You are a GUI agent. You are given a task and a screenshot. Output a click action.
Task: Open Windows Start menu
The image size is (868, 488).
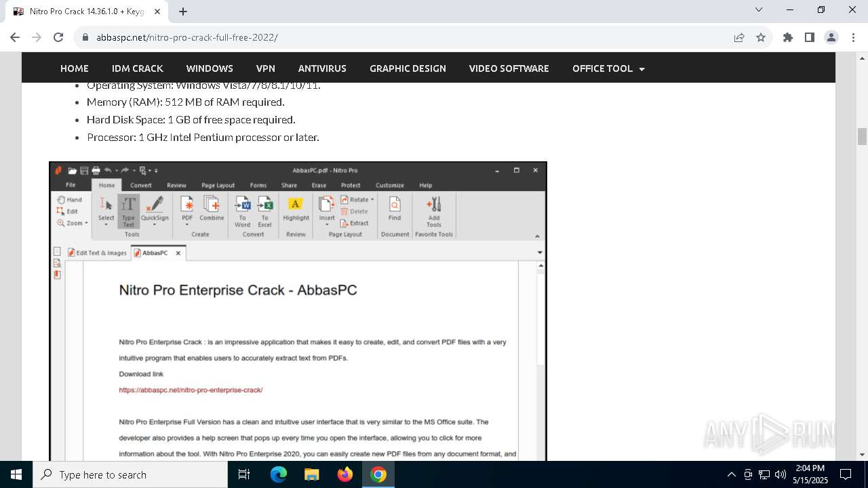point(16,474)
